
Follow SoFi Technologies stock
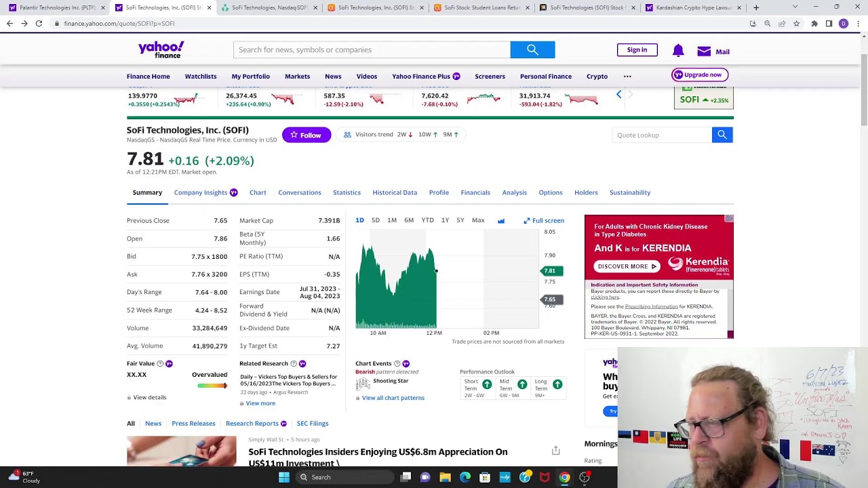(307, 135)
